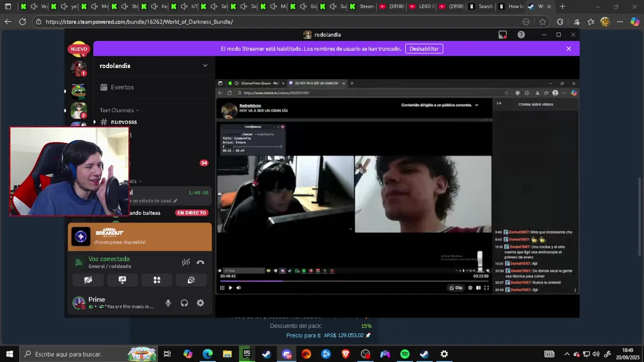Disable Streamer mode with the Deshabilitar button

(424, 49)
